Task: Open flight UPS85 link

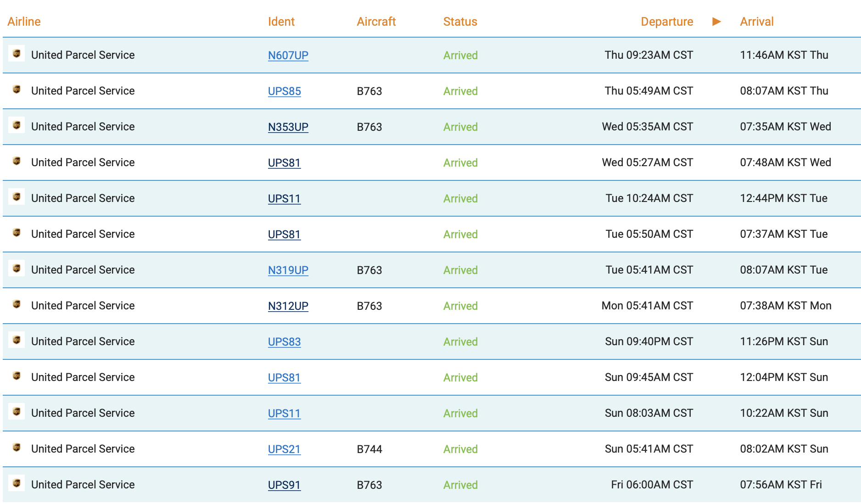Action: 285,91
